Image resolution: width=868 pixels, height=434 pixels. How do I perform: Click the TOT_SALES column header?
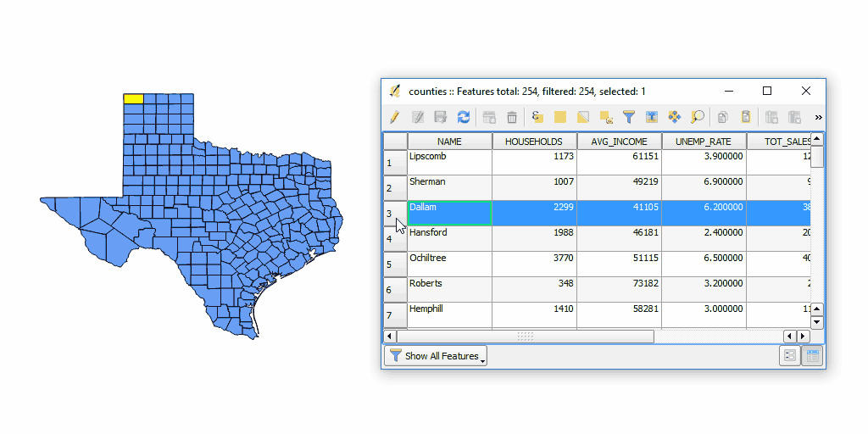click(x=779, y=142)
